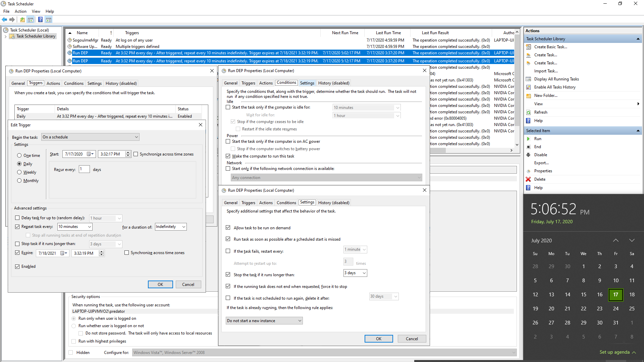Expand the Task Scheduler Library tree node
Screen dimensions: 644x362
(x=6, y=36)
